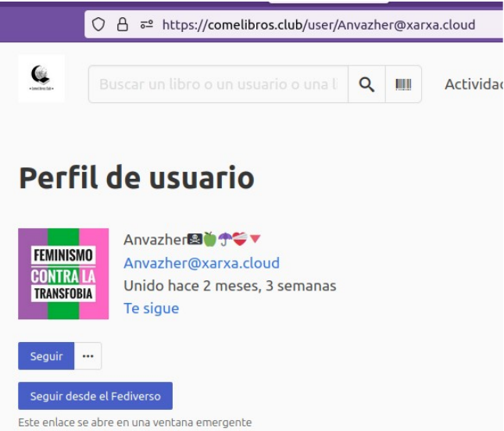Click the Seguir button
Viewport: 504px width, 431px height.
click(46, 356)
